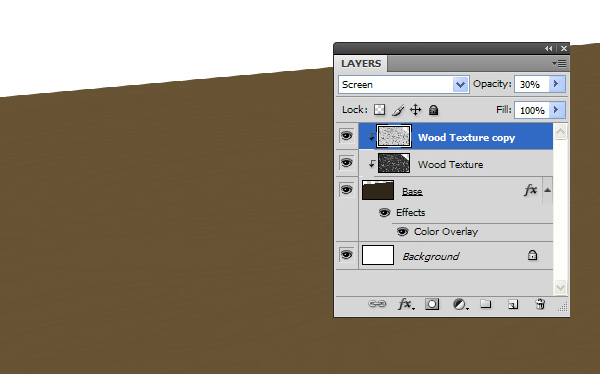Click the Base layer thumbnail
This screenshot has height=374, width=600.
(378, 190)
